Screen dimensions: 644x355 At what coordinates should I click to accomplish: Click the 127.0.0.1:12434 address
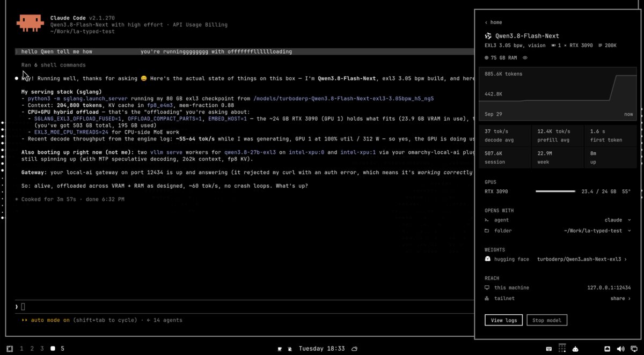tap(609, 288)
